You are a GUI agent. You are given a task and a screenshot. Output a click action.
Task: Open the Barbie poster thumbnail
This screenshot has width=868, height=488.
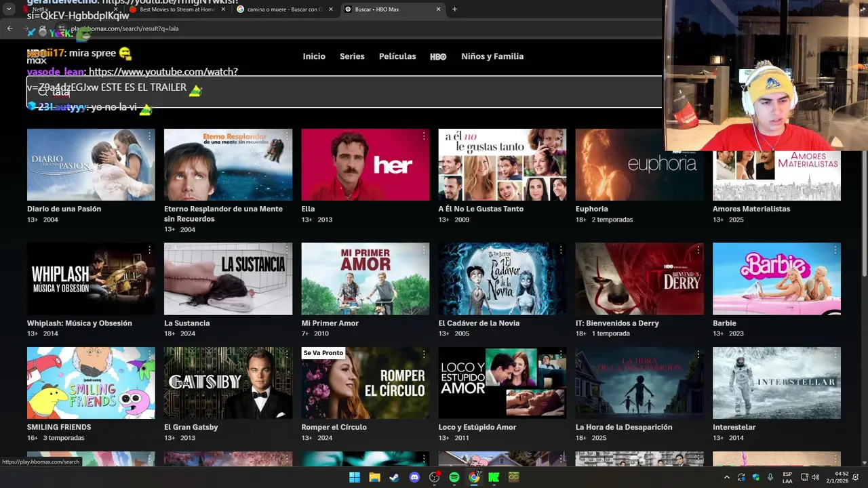776,279
